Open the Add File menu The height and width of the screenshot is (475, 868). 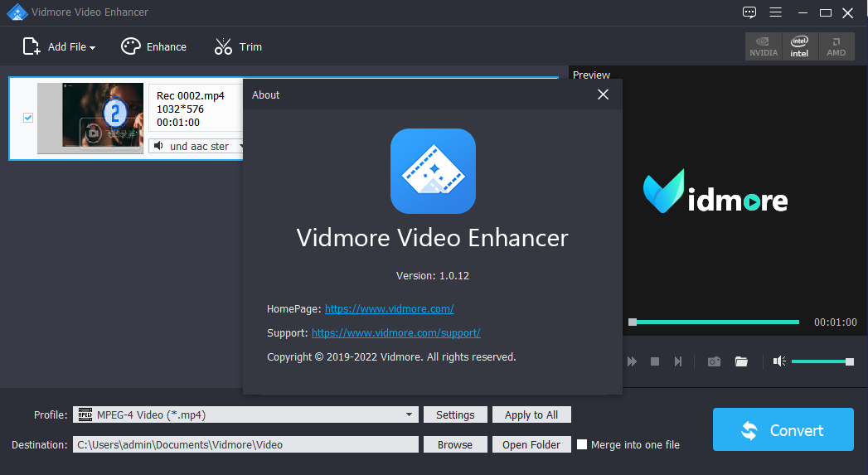pyautogui.click(x=59, y=46)
